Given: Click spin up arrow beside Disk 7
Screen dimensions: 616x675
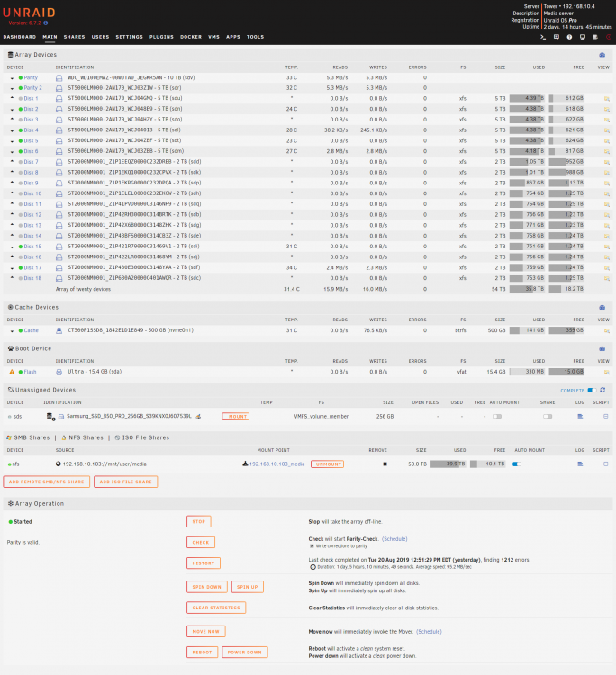Looking at the screenshot, I should (x=12, y=161).
